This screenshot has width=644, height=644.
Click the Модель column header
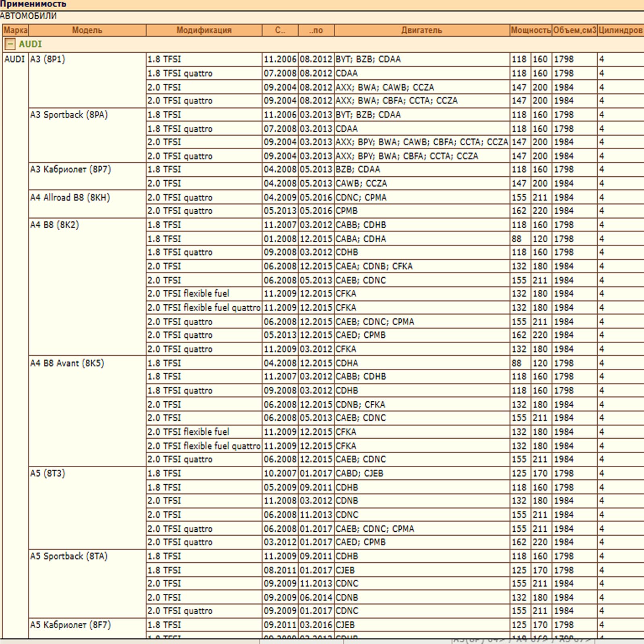pos(87,30)
